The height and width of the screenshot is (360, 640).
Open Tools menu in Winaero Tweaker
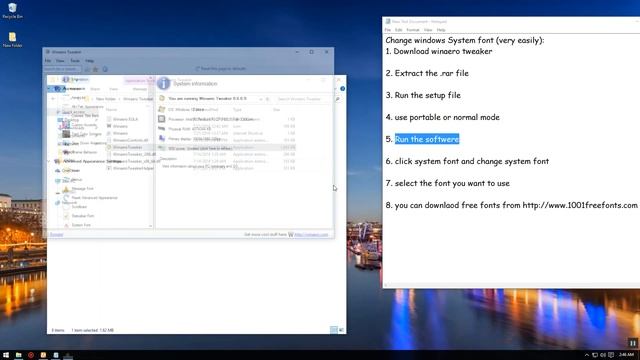click(x=75, y=61)
